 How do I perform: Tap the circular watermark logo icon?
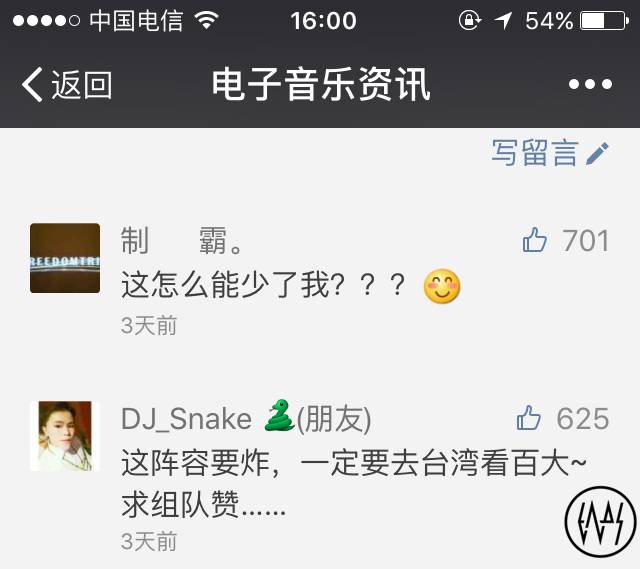(600, 521)
